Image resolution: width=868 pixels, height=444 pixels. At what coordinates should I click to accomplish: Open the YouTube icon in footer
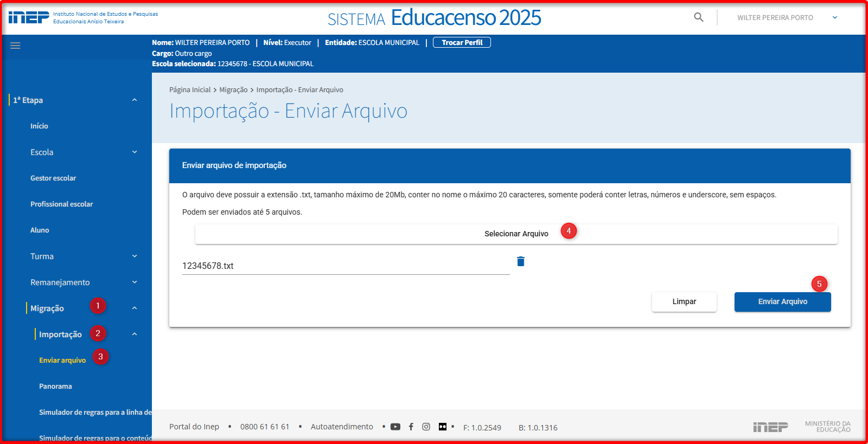(395, 427)
